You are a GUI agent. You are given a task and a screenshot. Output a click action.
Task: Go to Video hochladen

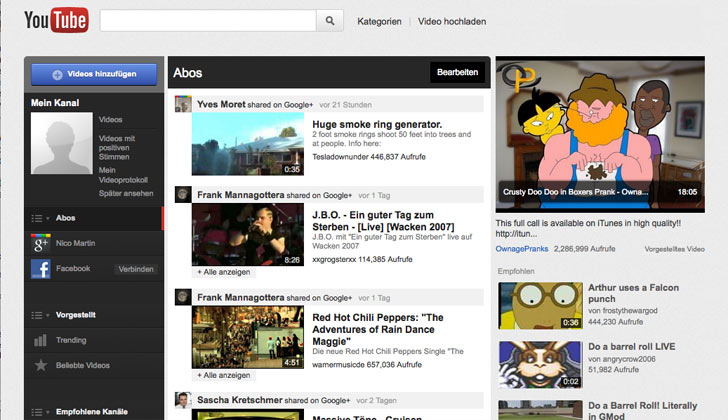coord(453,21)
